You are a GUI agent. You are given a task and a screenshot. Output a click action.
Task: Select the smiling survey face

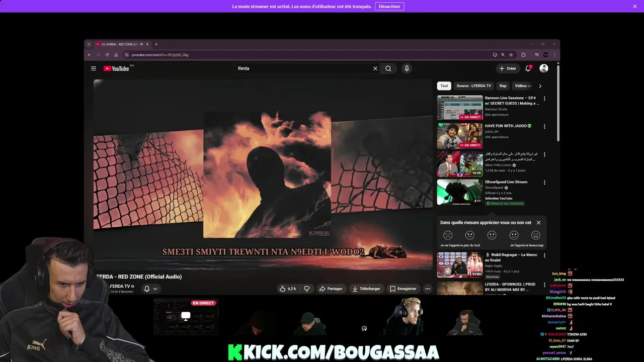coord(514,235)
